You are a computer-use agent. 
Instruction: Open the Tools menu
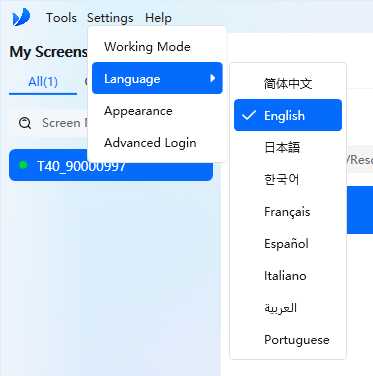[61, 18]
